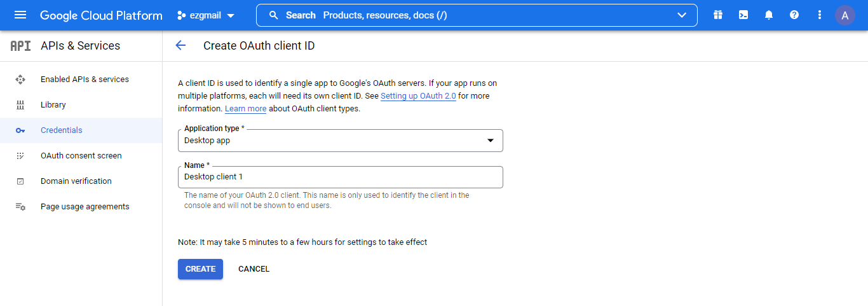Click the project dots icon beside ezgmail
The width and height of the screenshot is (868, 306).
[x=182, y=15]
